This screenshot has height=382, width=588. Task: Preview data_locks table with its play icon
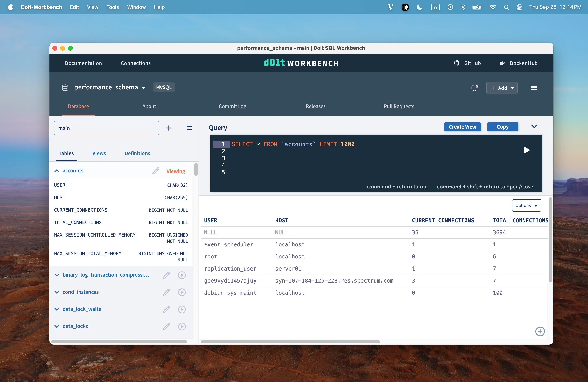pos(182,326)
